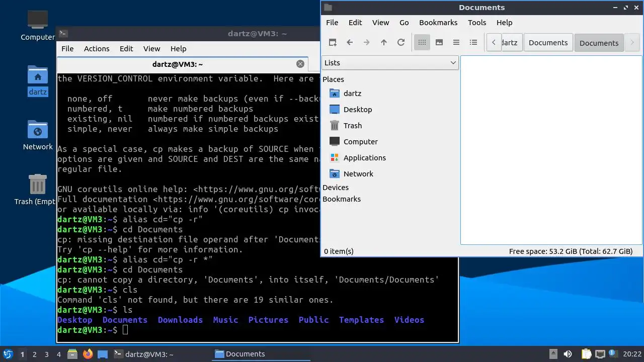This screenshot has height=362, width=644.
Task: Switch to detailed list view mode
Action: click(x=473, y=43)
